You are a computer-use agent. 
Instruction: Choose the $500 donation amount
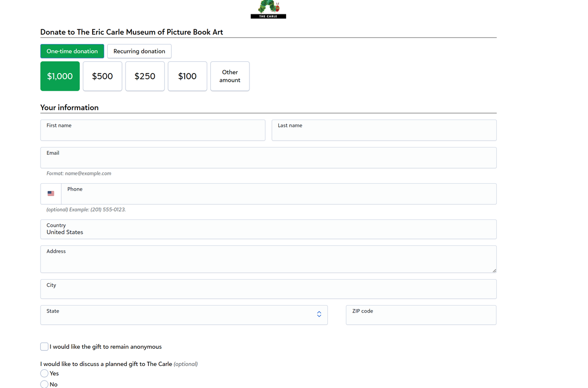[x=102, y=76]
